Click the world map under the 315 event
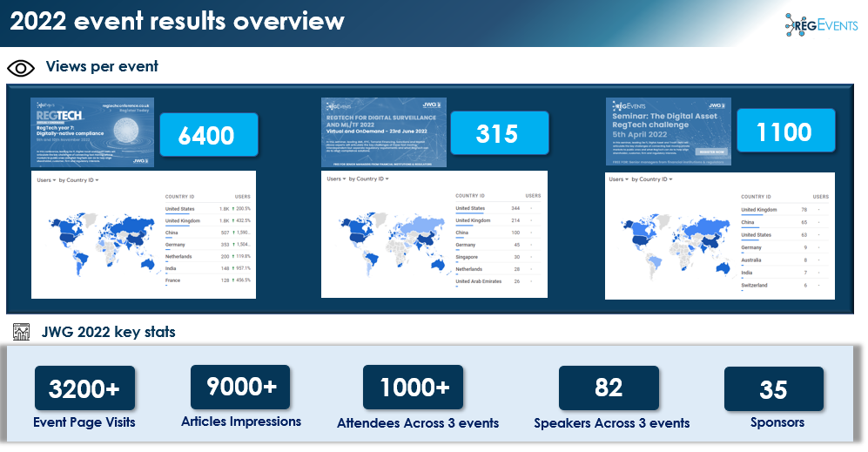Viewport: 868px width, 452px height. point(393,244)
